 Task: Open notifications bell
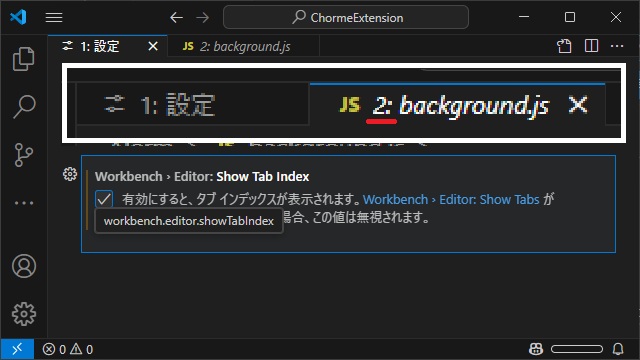[618, 349]
